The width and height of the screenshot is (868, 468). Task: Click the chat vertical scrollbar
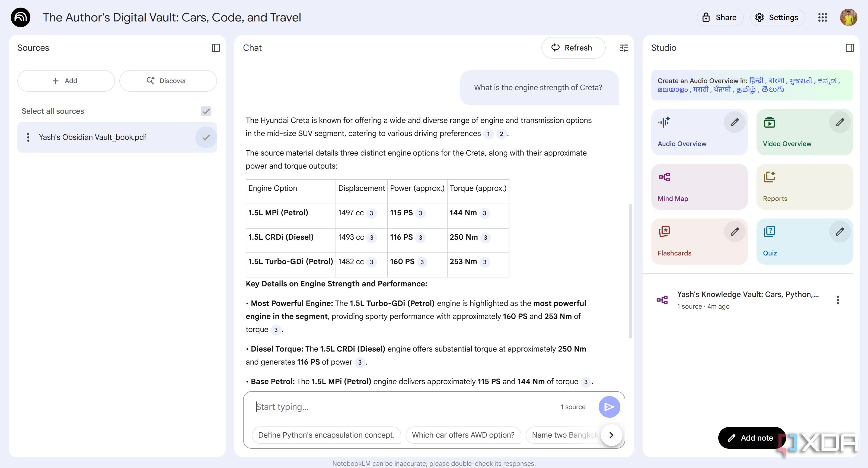pyautogui.click(x=630, y=271)
